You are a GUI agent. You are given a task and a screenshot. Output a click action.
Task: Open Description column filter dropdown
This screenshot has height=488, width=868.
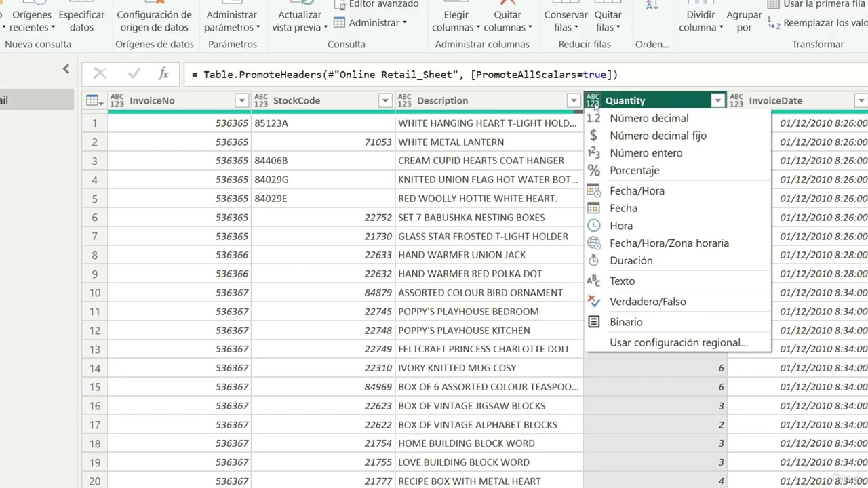[574, 100]
